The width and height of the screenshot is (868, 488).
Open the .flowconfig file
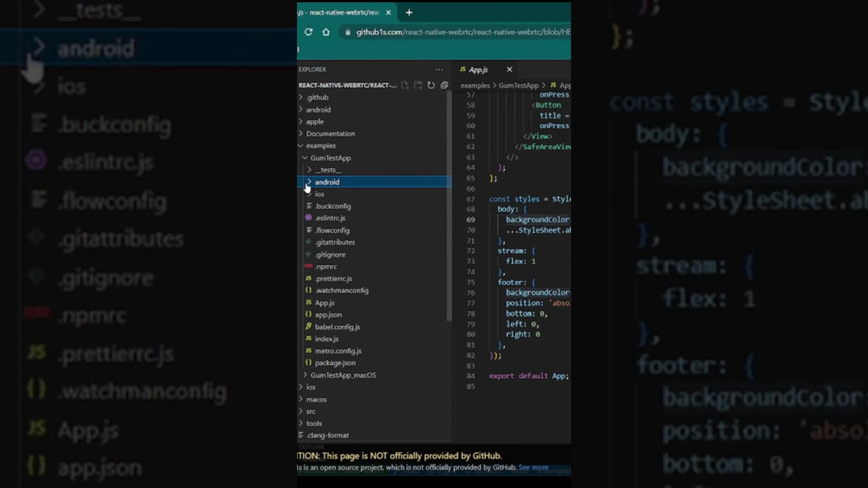click(374, 230)
